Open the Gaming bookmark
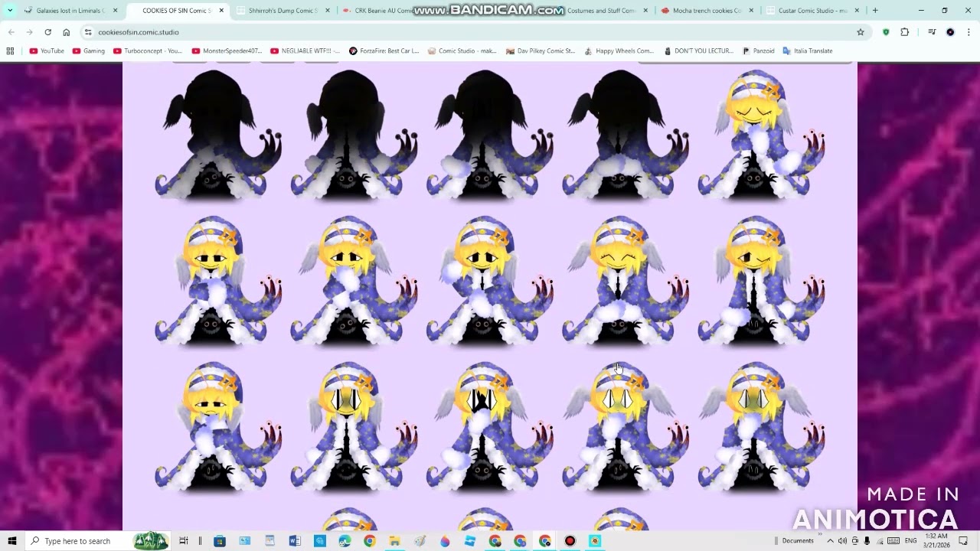This screenshot has width=980, height=551. (x=89, y=51)
